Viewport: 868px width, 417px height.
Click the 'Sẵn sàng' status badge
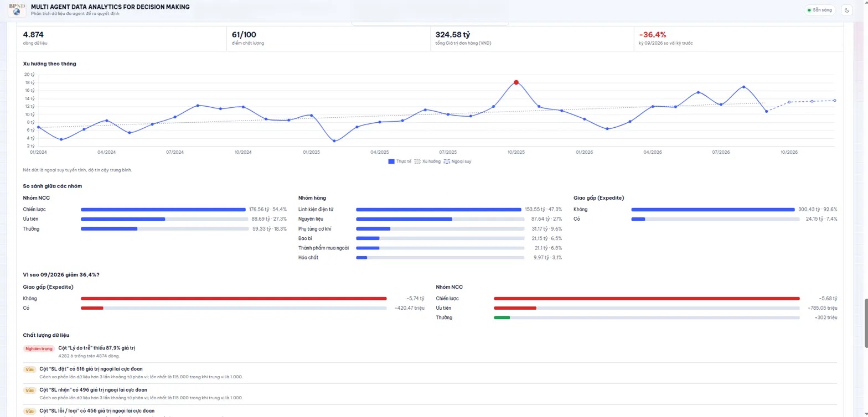coord(820,10)
